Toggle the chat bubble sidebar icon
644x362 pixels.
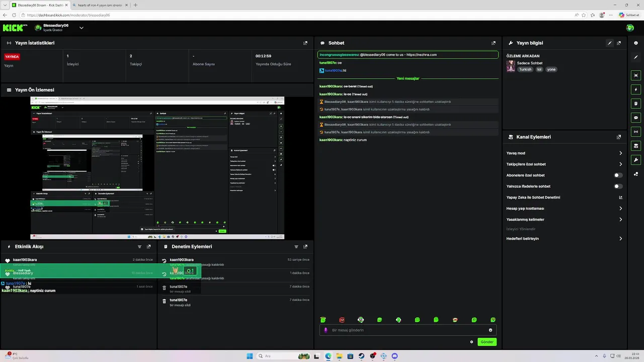[636, 118]
